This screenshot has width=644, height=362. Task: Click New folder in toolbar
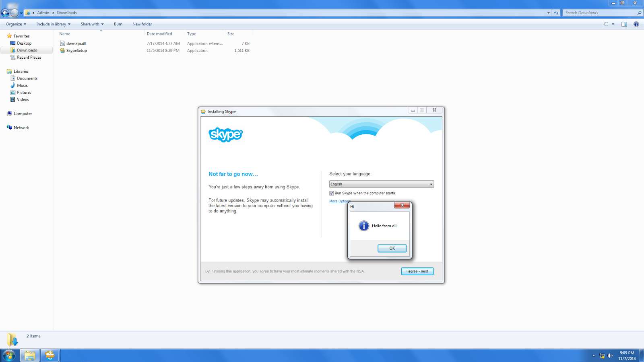(x=142, y=24)
